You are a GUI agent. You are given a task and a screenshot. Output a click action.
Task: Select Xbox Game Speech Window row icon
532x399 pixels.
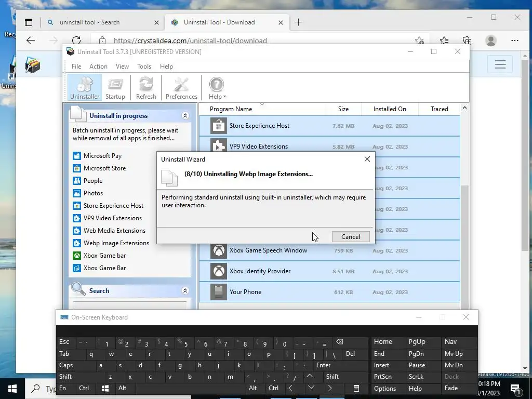pos(219,251)
